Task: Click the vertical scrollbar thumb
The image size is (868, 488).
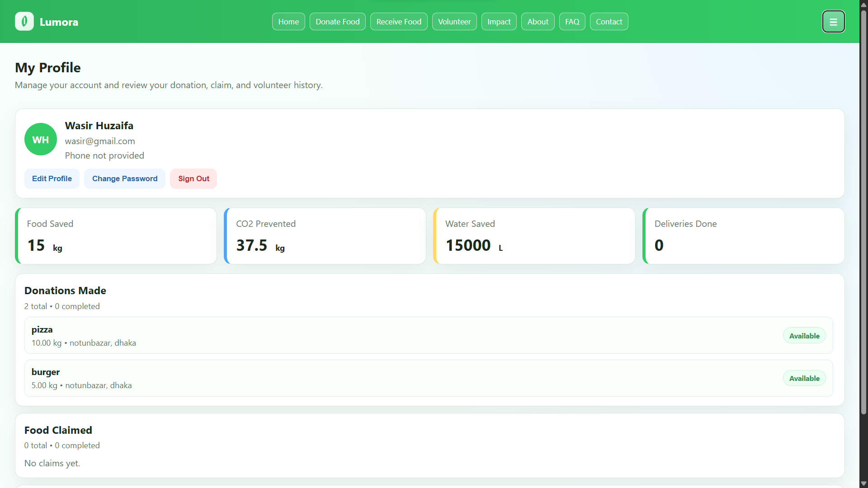Action: click(863, 212)
